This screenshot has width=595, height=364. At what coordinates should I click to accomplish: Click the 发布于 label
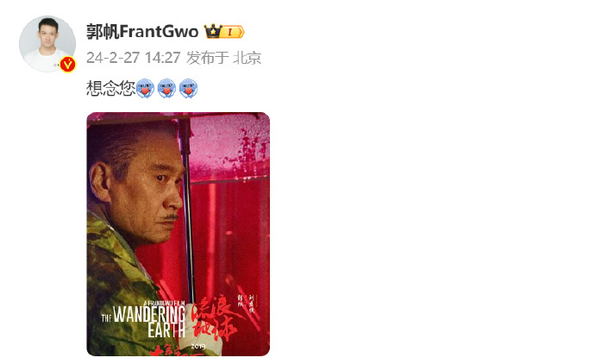pos(208,58)
